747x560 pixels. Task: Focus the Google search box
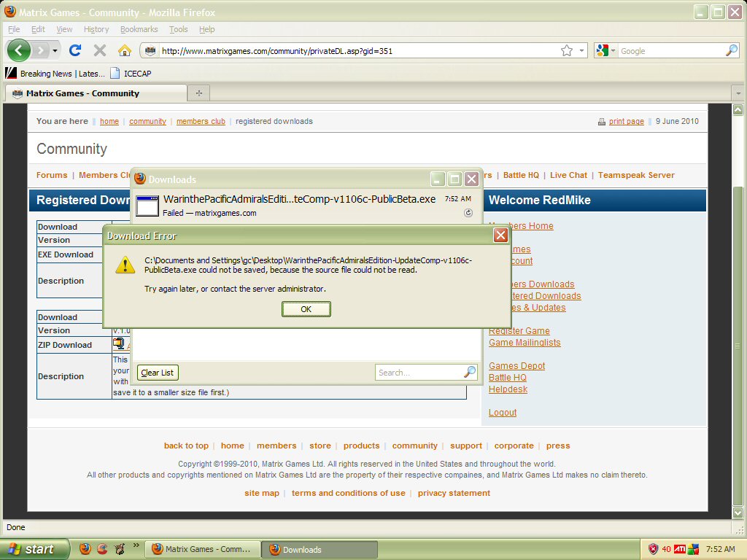[671, 51]
